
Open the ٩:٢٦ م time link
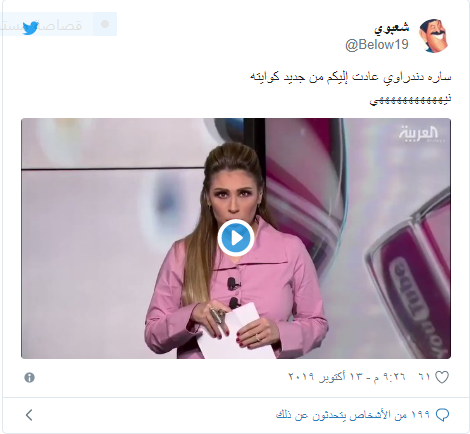click(x=390, y=377)
